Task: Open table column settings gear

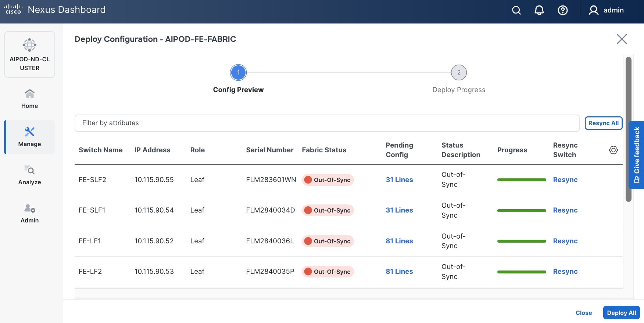Action: point(613,150)
